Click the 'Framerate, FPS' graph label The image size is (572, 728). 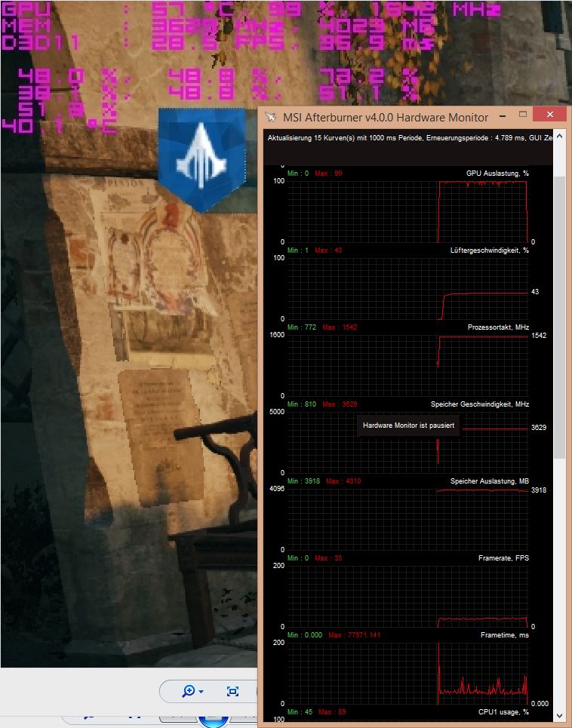click(503, 558)
